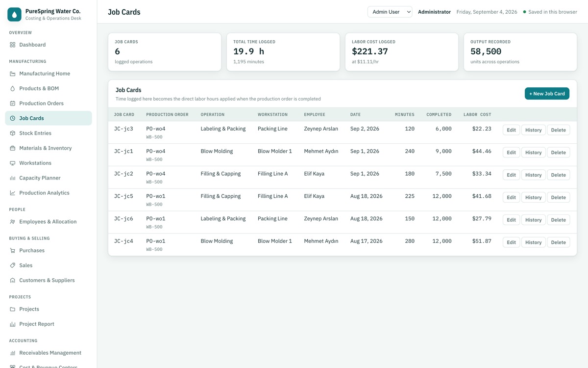The image size is (588, 368).
Task: Open the Admin User role dropdown
Action: [390, 12]
